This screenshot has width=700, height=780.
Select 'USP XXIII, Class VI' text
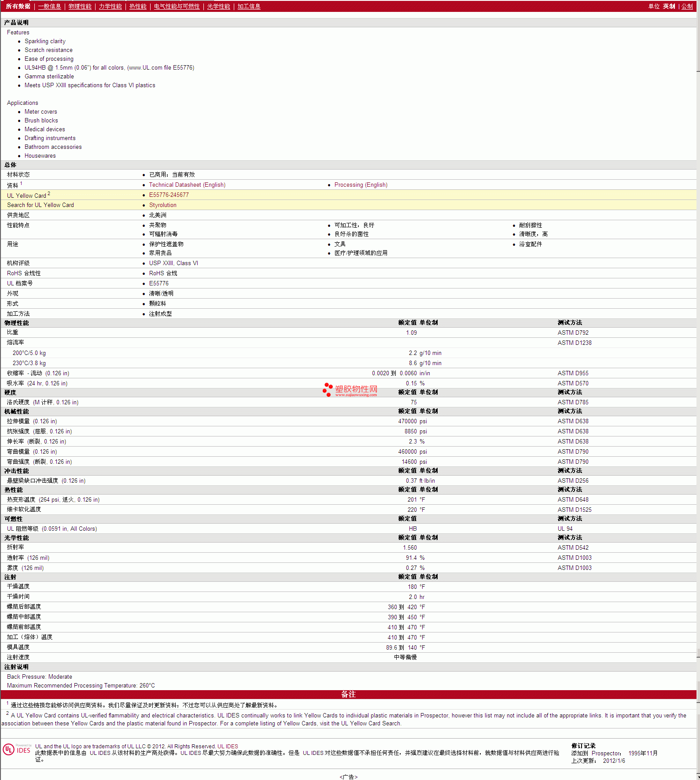(x=173, y=263)
